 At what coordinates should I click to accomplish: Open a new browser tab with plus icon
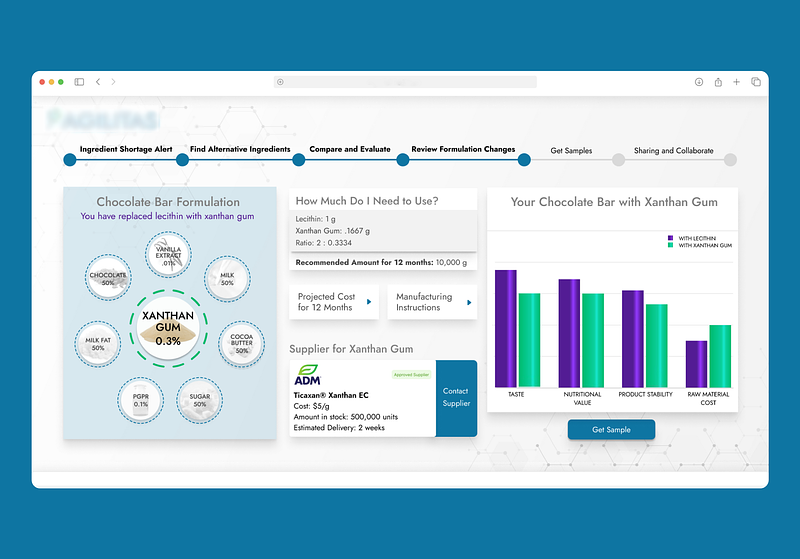(x=737, y=82)
